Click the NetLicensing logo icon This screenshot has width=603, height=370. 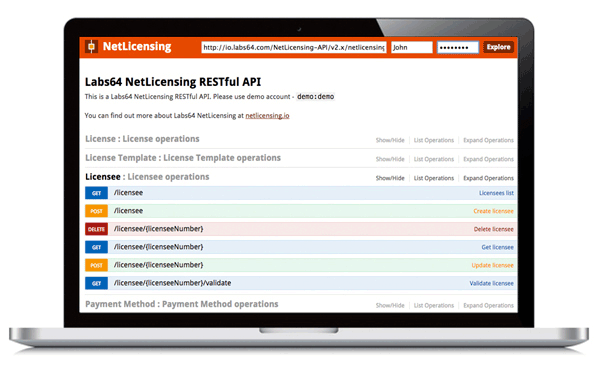tap(92, 47)
